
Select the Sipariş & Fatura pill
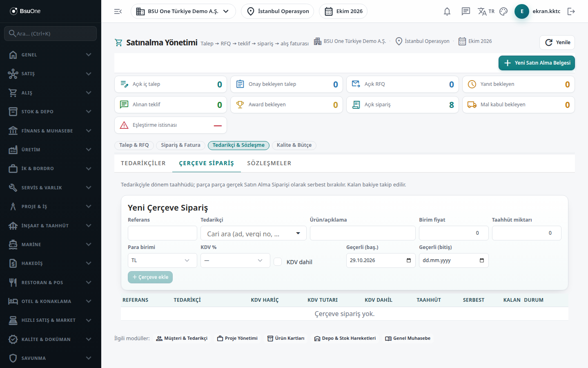click(x=180, y=145)
